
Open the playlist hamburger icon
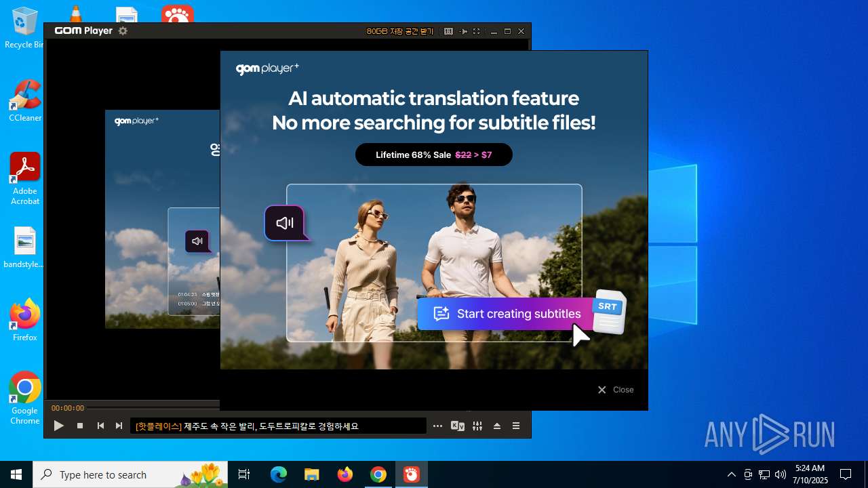[516, 426]
